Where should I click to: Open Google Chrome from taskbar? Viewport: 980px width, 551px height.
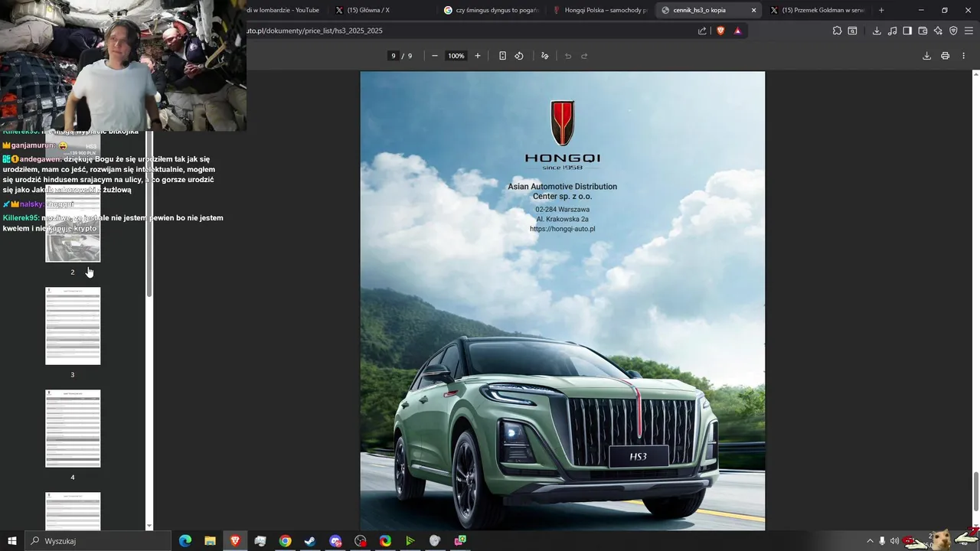[x=285, y=541]
